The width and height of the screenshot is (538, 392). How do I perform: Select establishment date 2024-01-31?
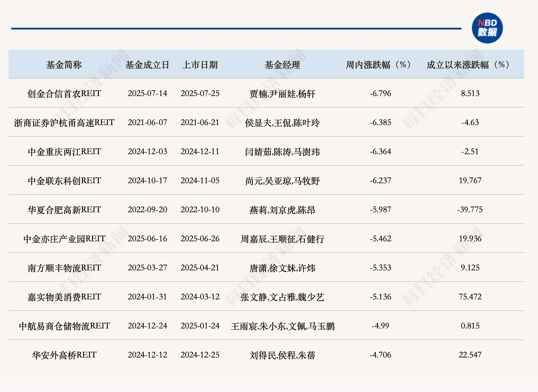(x=147, y=297)
